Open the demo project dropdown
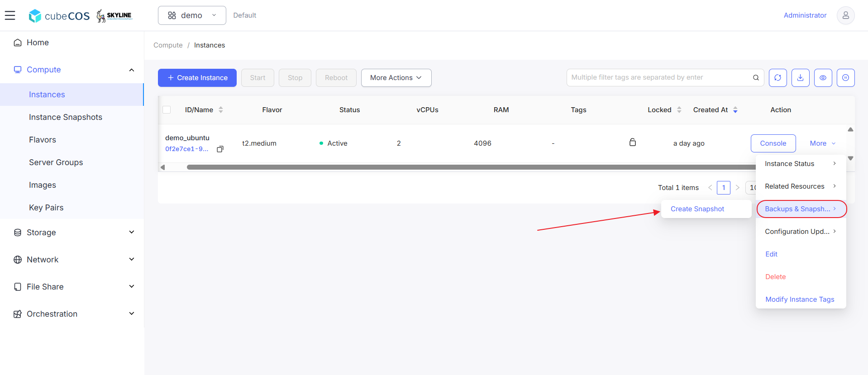868x375 pixels. 192,15
